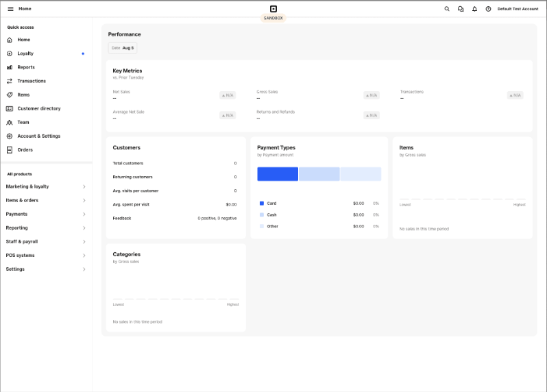Open Orders from quick access
This screenshot has height=392, width=547.
[25, 149]
